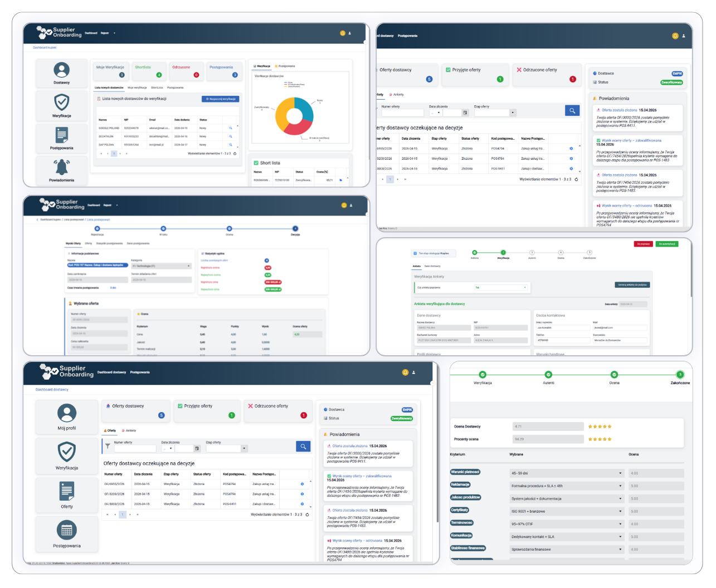Select the Autenti step in the survey verification stepper
The height and width of the screenshot is (588, 716).
532,253
